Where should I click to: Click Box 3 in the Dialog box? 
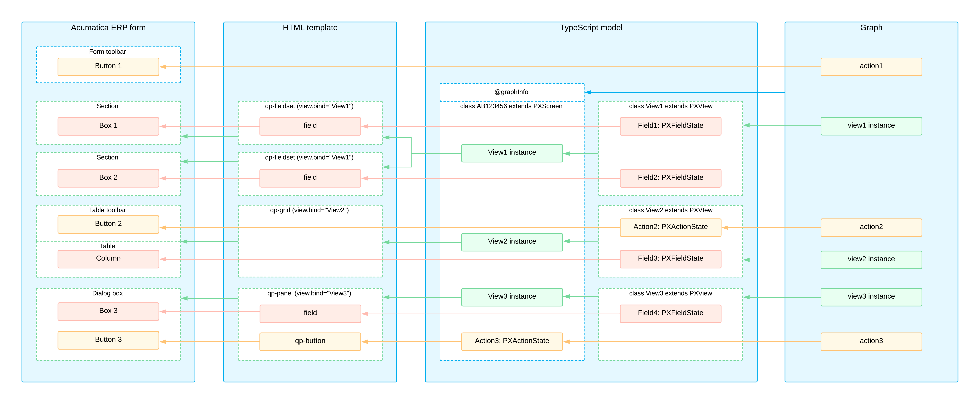[108, 311]
